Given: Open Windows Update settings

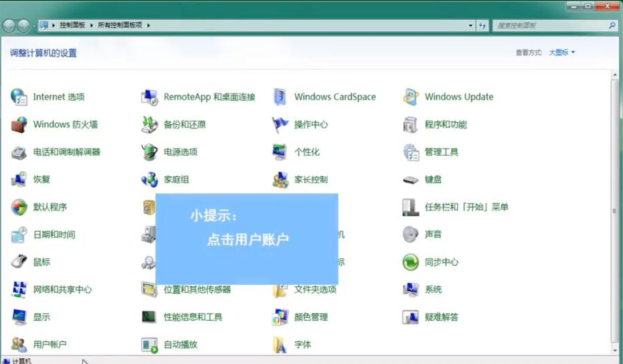Looking at the screenshot, I should 459,97.
